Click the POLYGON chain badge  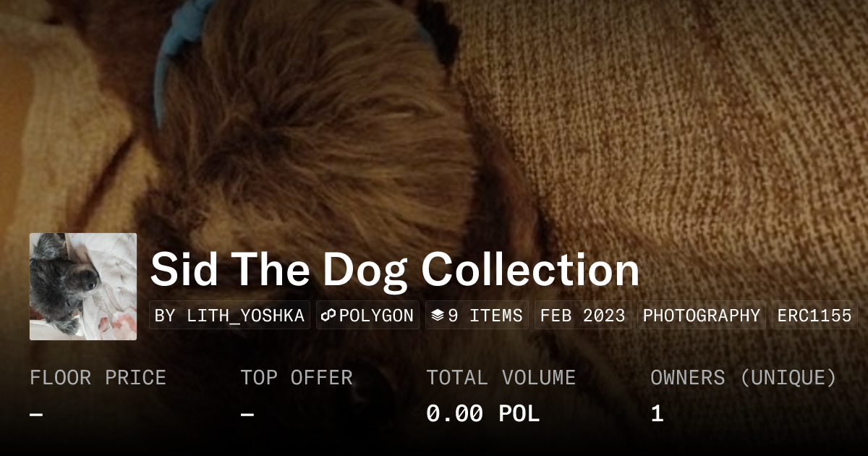coord(367,316)
